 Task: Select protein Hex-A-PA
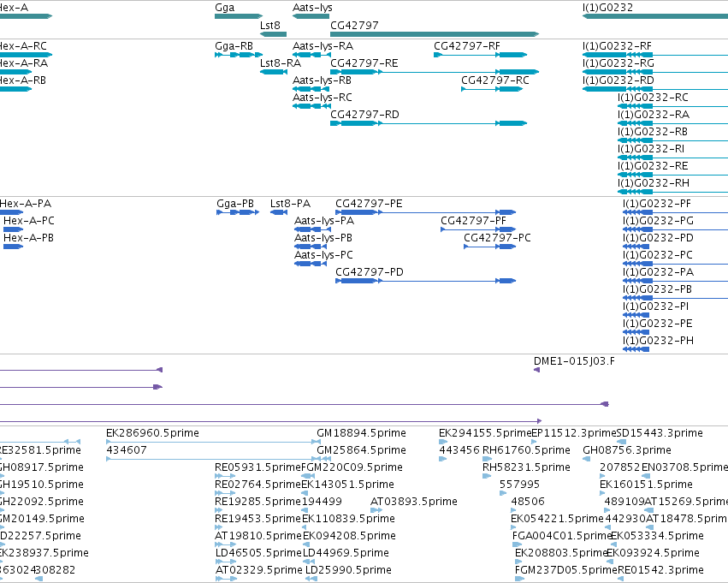(x=12, y=212)
